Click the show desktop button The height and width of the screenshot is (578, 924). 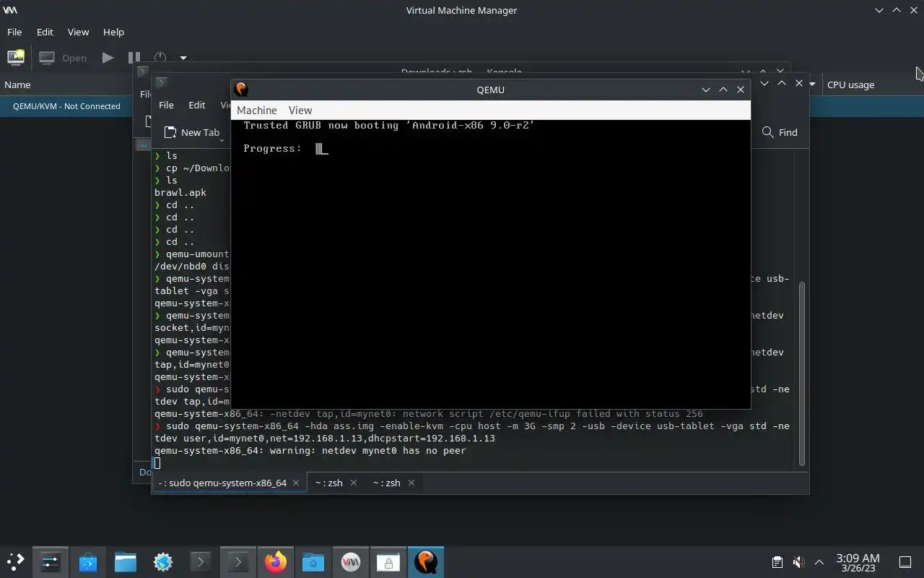(x=905, y=562)
